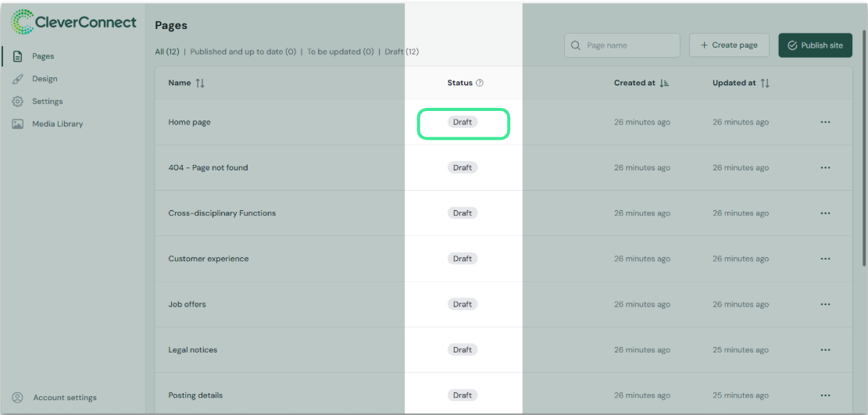Select Published and up to date filter
Viewport: 868px width, 415px height.
[x=243, y=52]
